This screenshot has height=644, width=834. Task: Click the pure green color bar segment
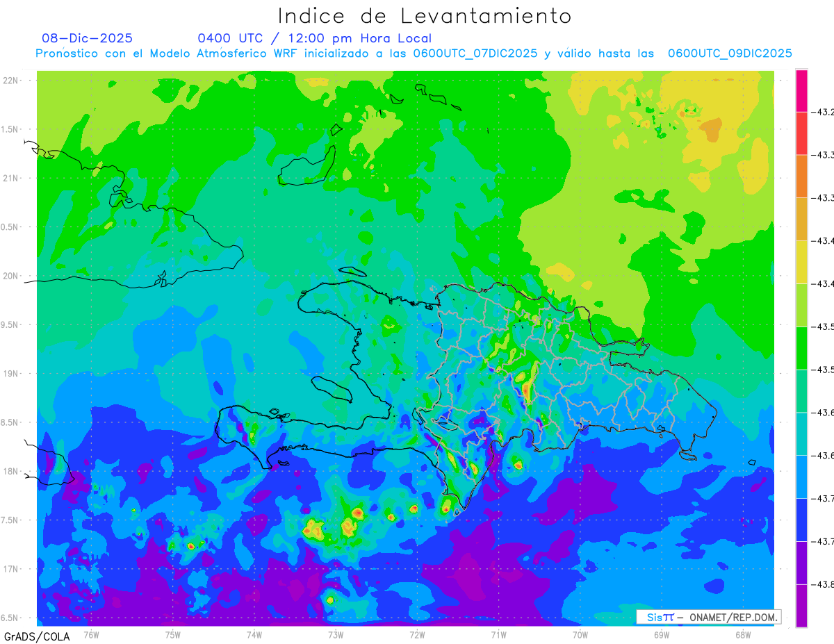point(801,348)
